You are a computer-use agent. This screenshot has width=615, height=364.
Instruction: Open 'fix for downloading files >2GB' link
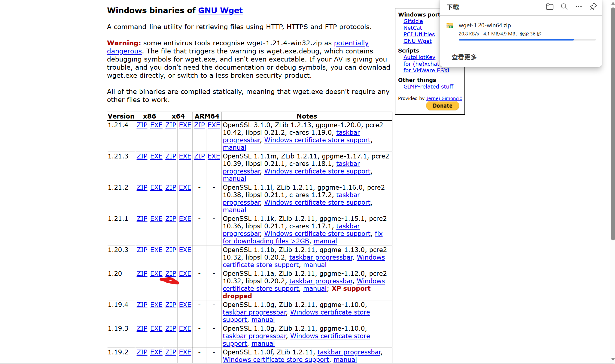(x=266, y=241)
